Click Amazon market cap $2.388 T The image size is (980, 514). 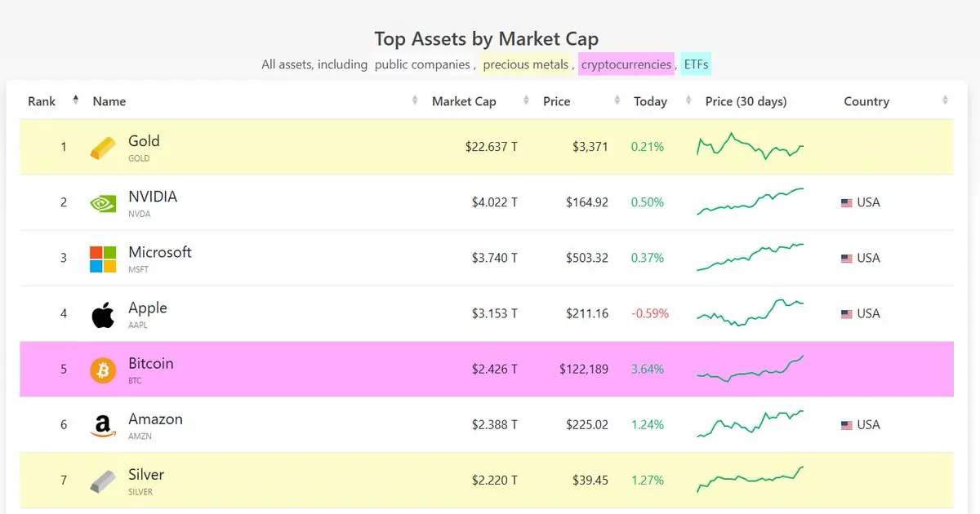pos(495,424)
